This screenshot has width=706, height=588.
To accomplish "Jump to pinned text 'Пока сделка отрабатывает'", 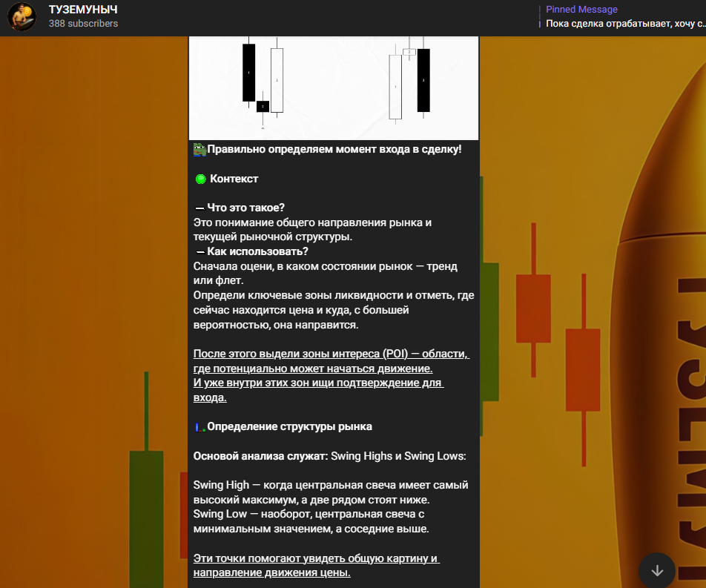I will click(x=610, y=24).
